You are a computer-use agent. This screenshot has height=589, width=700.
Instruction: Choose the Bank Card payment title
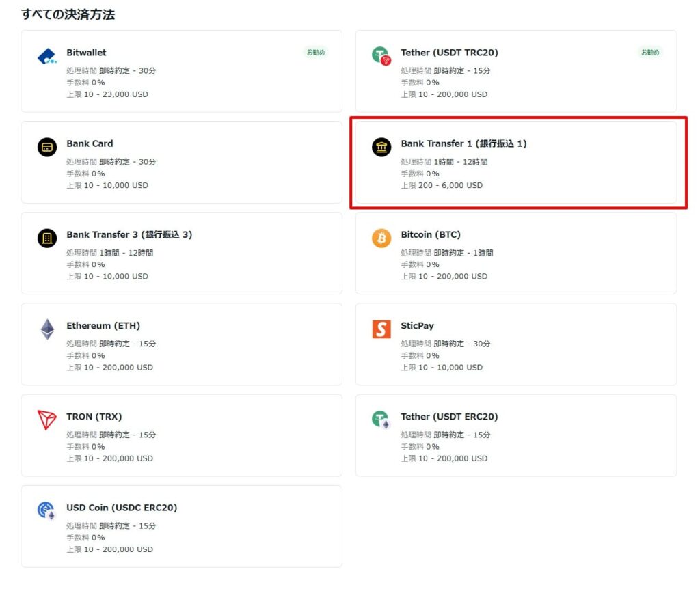click(x=90, y=143)
